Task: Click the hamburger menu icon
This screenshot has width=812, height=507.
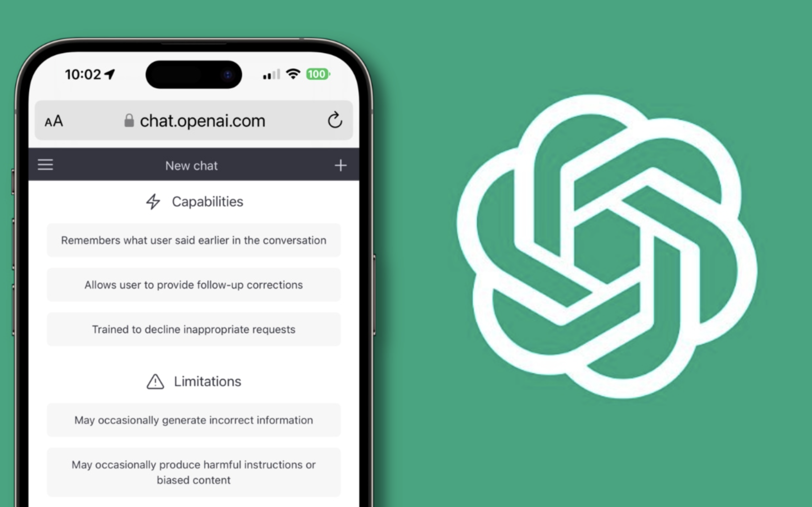Action: coord(45,165)
